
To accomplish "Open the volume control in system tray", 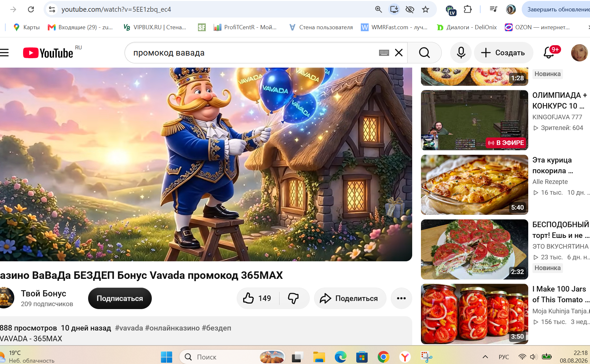I will [x=533, y=357].
